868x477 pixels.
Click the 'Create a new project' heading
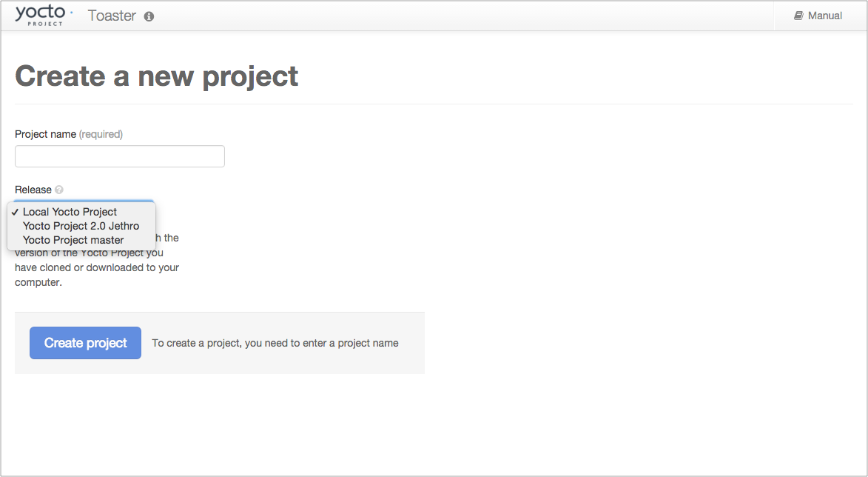[157, 76]
